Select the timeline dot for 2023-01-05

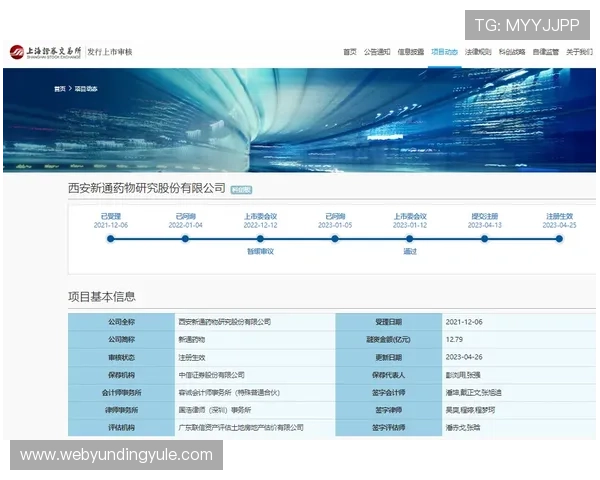click(x=335, y=239)
